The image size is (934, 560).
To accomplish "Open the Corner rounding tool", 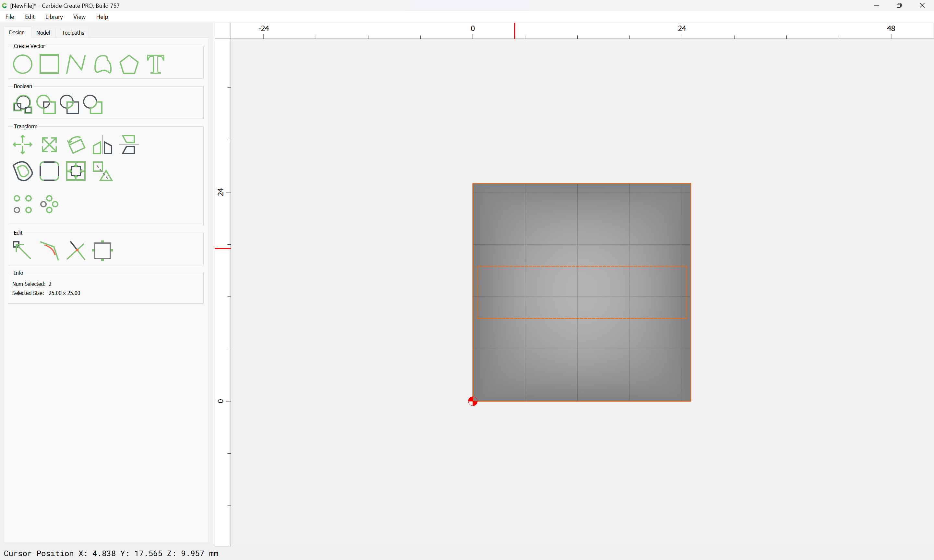I will 49,171.
